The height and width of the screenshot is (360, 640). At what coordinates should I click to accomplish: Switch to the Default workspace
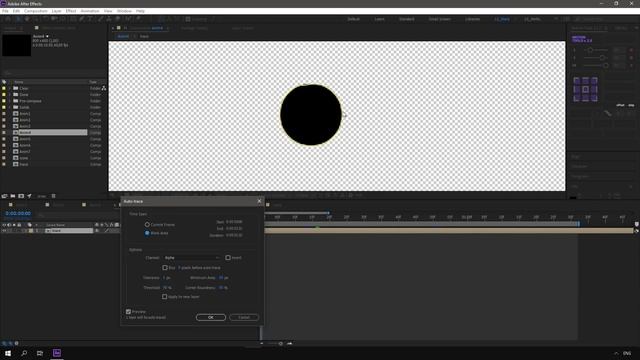353,19
